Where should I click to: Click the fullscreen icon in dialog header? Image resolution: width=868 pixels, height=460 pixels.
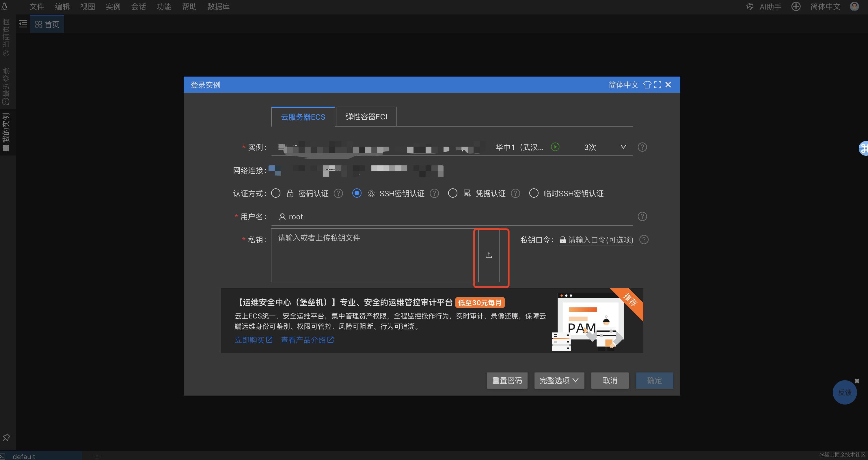(657, 85)
